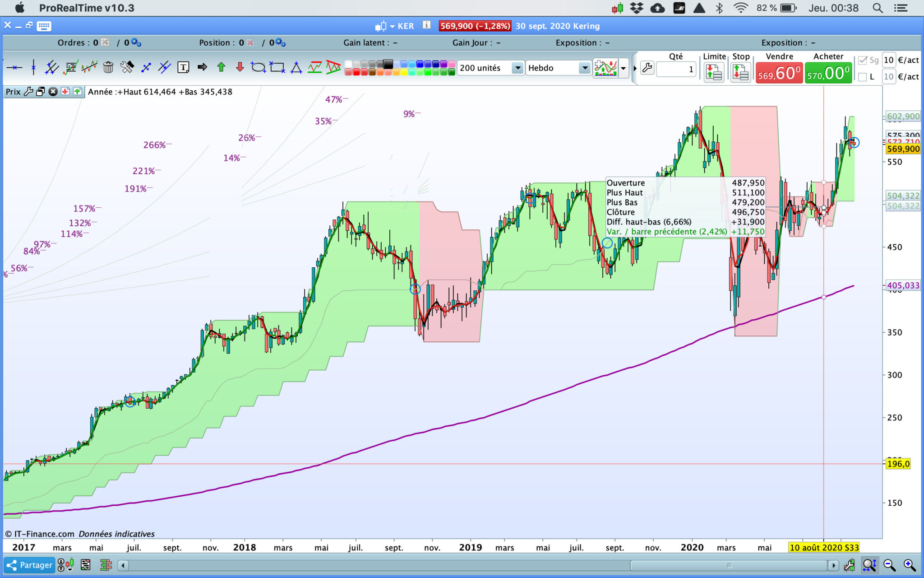924x578 pixels.
Task: Open the macOS Spotlight search
Action: (x=878, y=8)
